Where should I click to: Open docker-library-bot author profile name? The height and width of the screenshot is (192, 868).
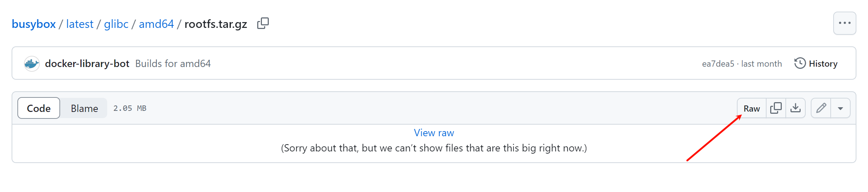click(87, 64)
